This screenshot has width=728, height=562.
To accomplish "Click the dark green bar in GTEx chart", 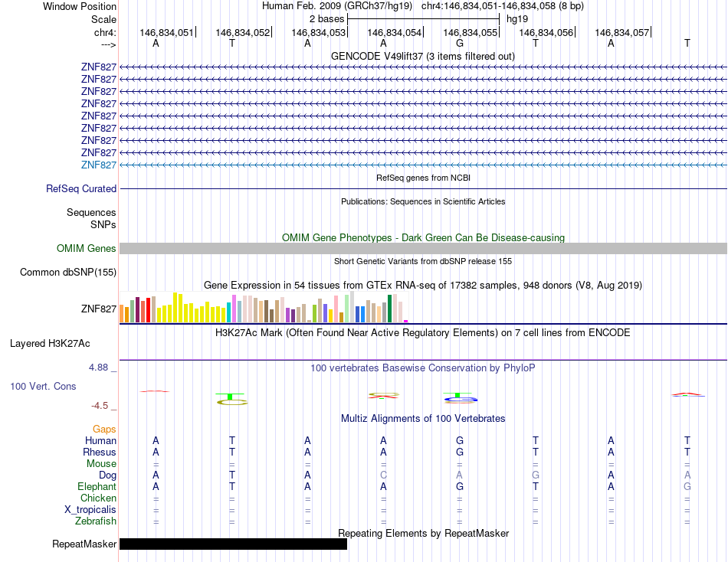I will pyautogui.click(x=389, y=309).
